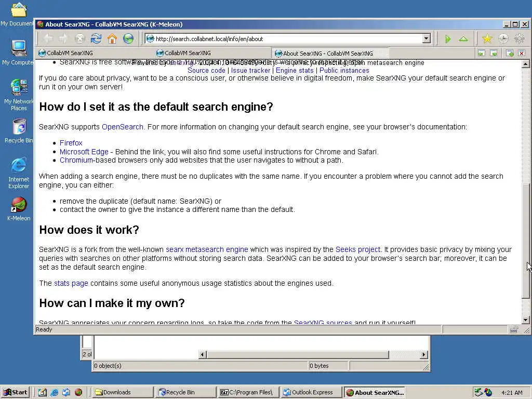The height and width of the screenshot is (399, 532).
Task: Click '0 object(s)' in background window status bar
Action: click(108, 366)
